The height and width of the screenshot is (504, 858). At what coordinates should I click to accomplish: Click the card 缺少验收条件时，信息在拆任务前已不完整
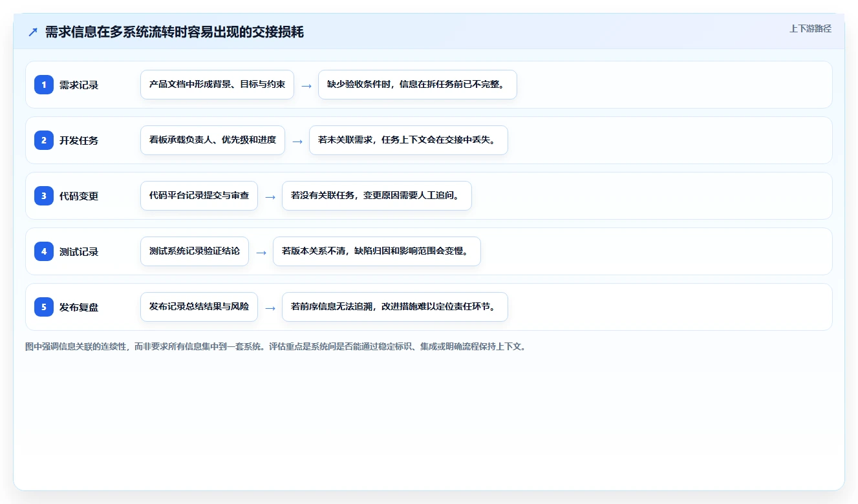[x=418, y=85]
